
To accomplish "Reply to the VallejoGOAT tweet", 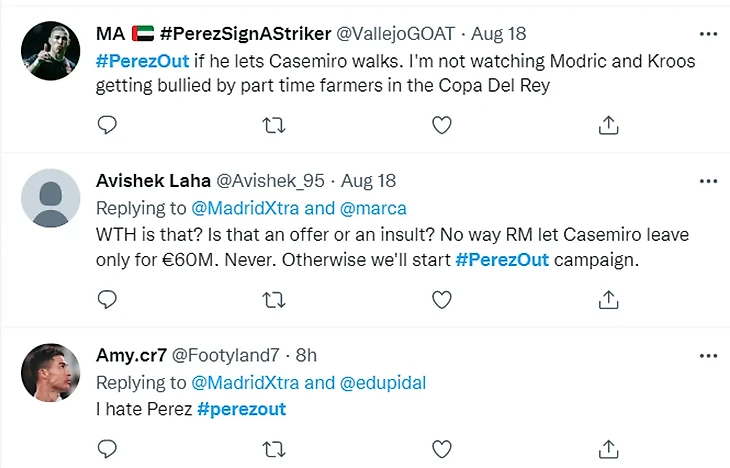I will 107,125.
